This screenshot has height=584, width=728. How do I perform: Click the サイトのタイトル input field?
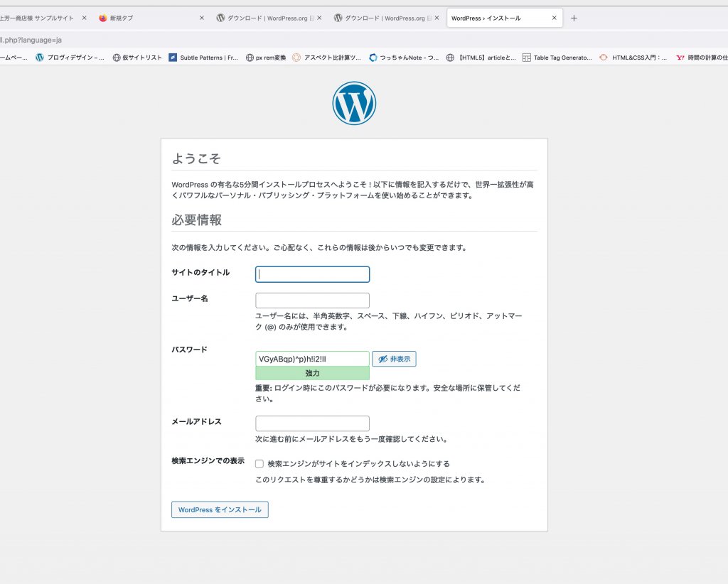(312, 274)
